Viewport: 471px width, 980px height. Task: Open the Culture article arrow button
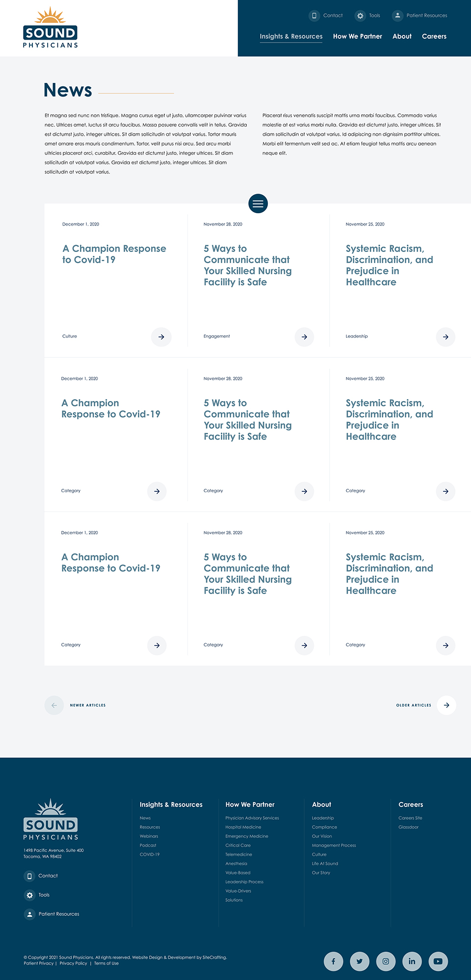pyautogui.click(x=161, y=337)
